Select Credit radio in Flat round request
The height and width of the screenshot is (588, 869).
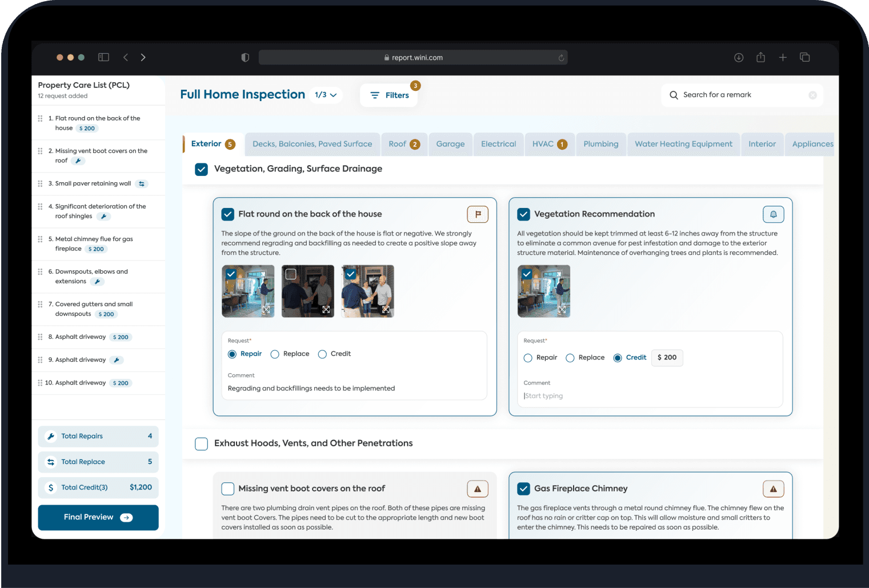coord(322,354)
